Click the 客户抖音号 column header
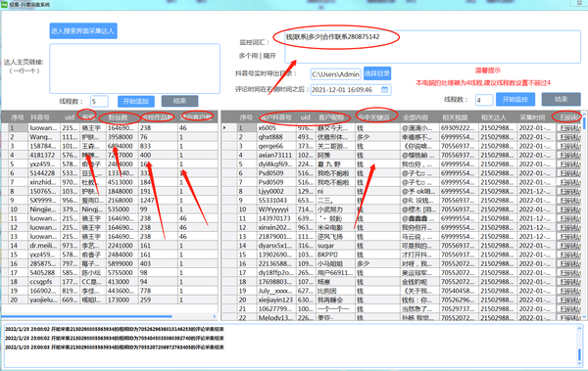The width and height of the screenshot is (588, 371). point(275,117)
